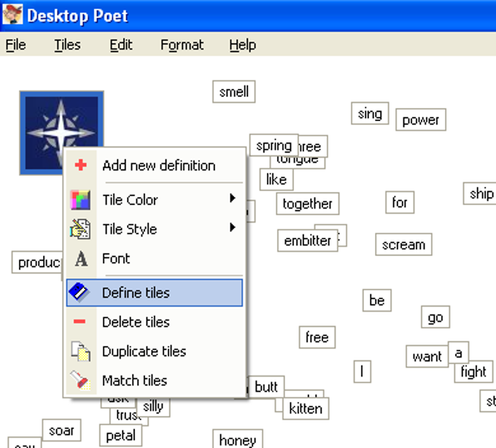This screenshot has width=496, height=448.
Task: Choose Delete tiles menu entry
Action: [155, 322]
